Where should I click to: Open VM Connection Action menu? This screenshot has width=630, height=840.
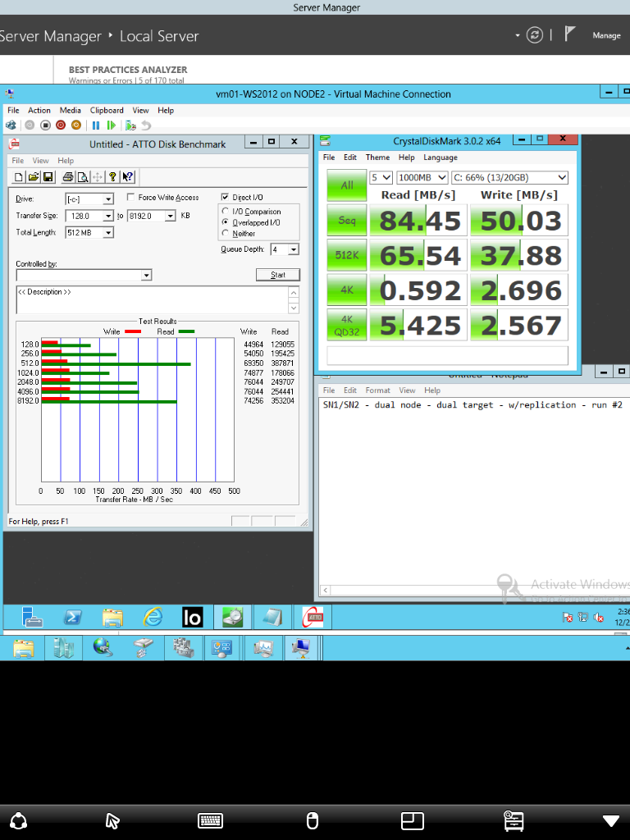pos(39,110)
